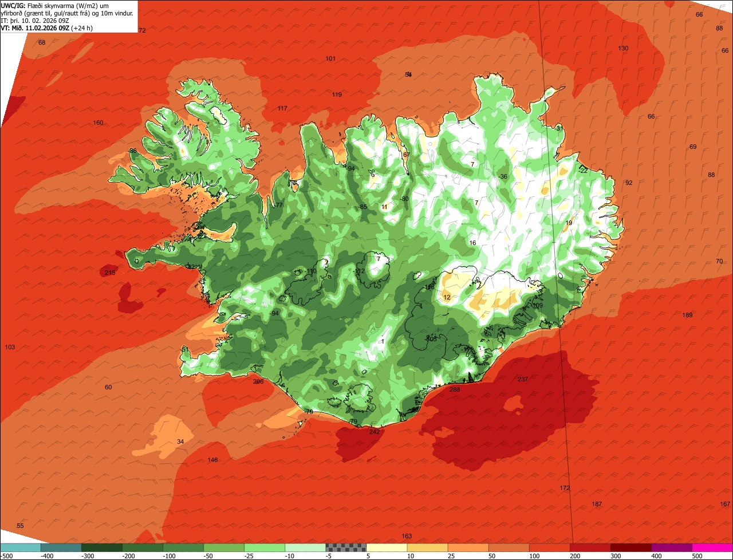Viewport: 733px width, 560px height.
Task: Select the crimson 200 legend swatch
Action: pyautogui.click(x=590, y=547)
